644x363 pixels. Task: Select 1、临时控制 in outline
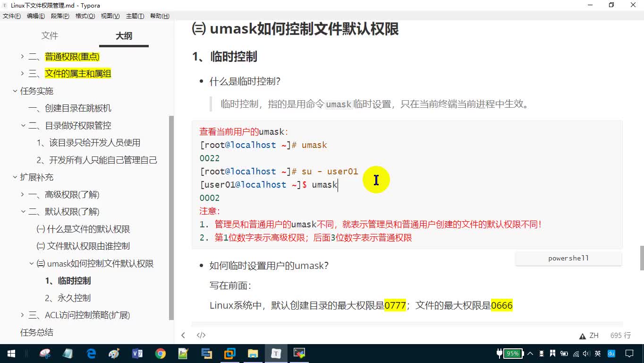point(68,281)
